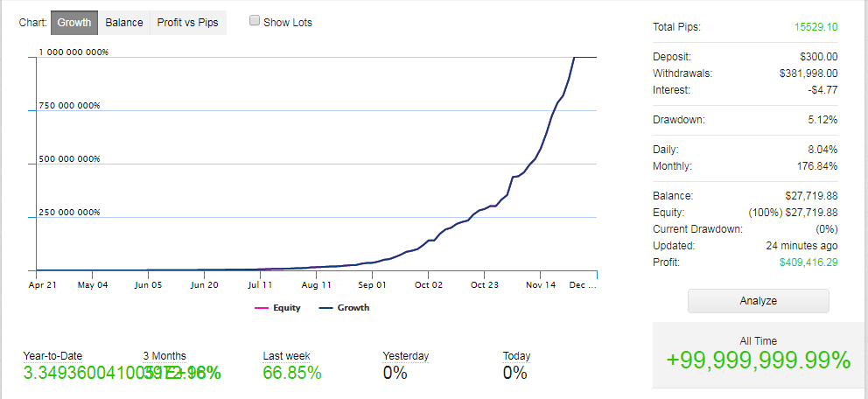This screenshot has height=399, width=868.
Task: Click the Today label
Action: tap(516, 356)
